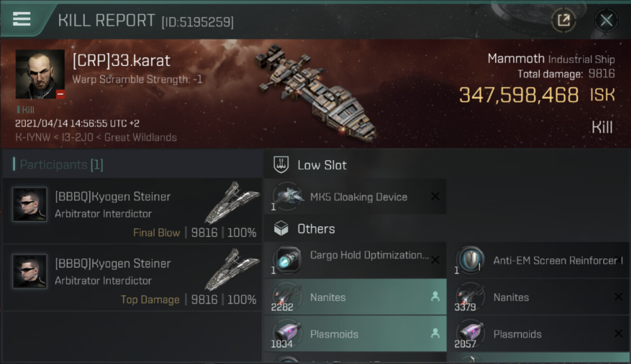Open 33.karat's character portrait
Viewport: 631px width, 364px height.
click(x=40, y=74)
